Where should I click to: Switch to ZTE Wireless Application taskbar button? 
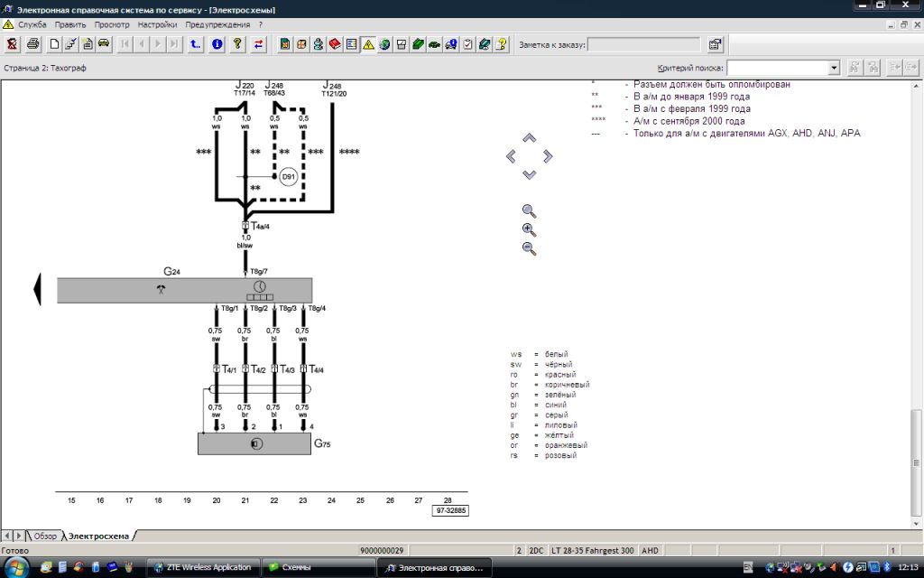(x=203, y=567)
